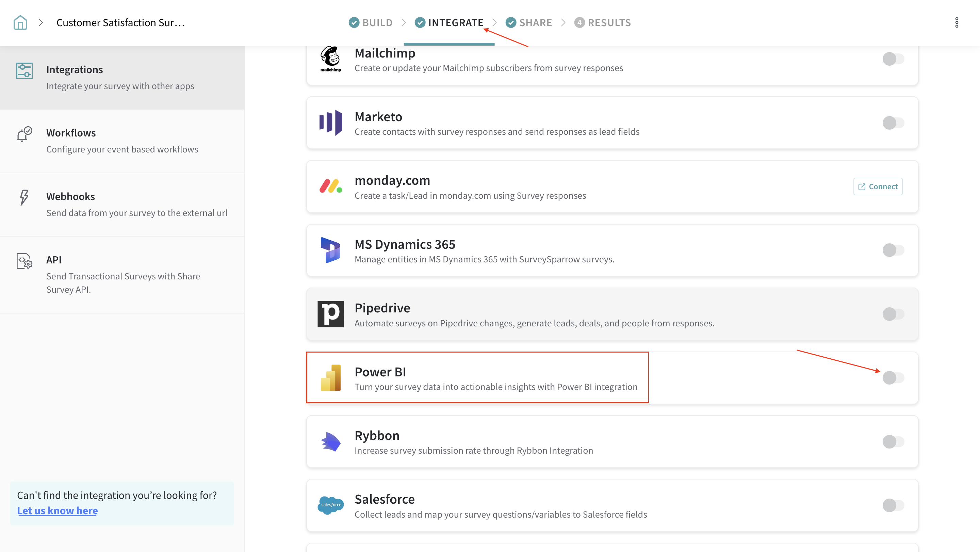The height and width of the screenshot is (552, 980).
Task: Click the Salesforce cloud logo
Action: click(331, 505)
